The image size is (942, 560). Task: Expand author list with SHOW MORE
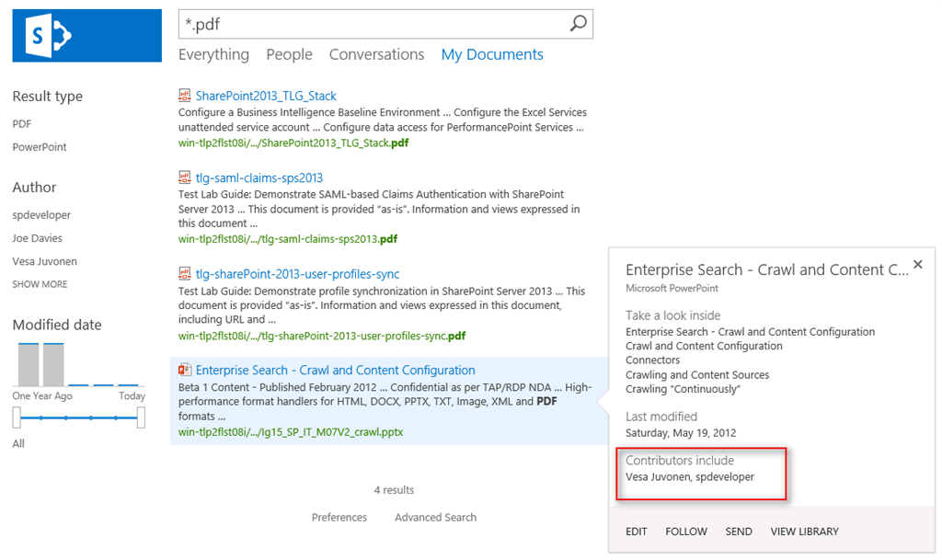(40, 284)
